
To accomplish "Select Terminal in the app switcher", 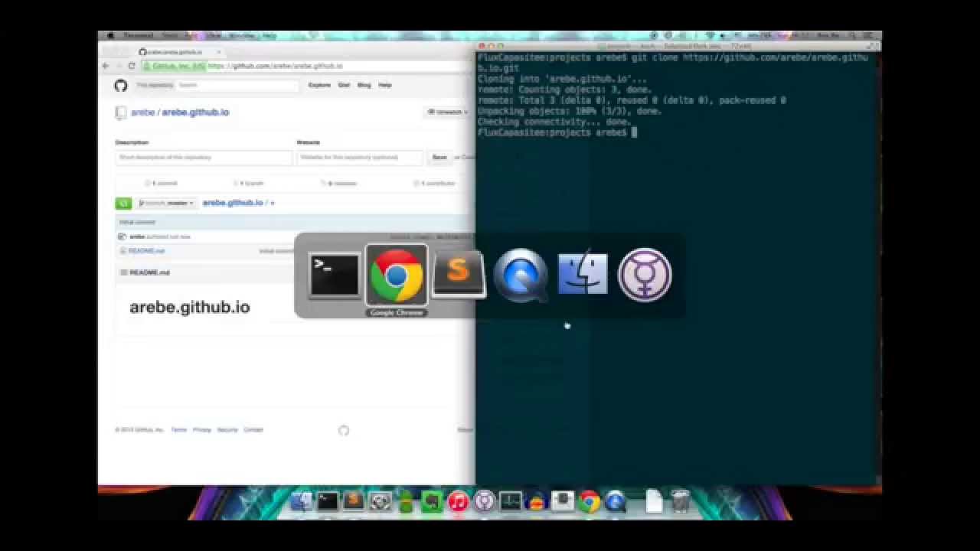I will pyautogui.click(x=335, y=275).
